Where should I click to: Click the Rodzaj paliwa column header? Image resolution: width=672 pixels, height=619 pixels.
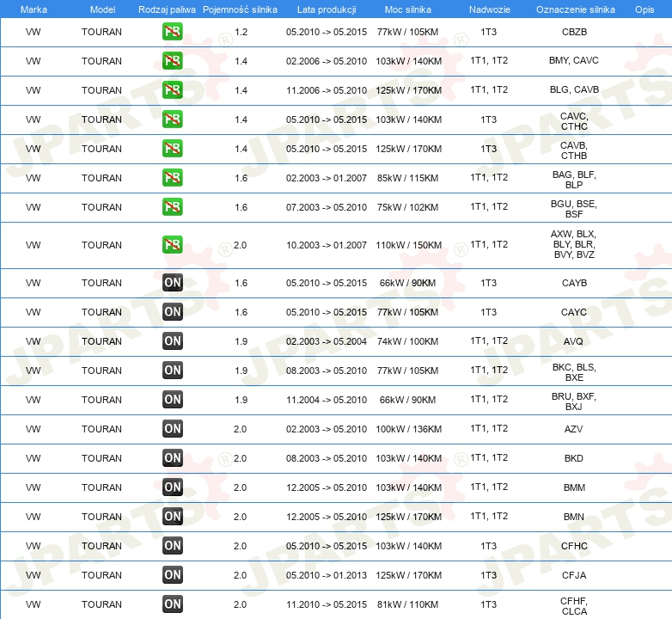click(167, 9)
